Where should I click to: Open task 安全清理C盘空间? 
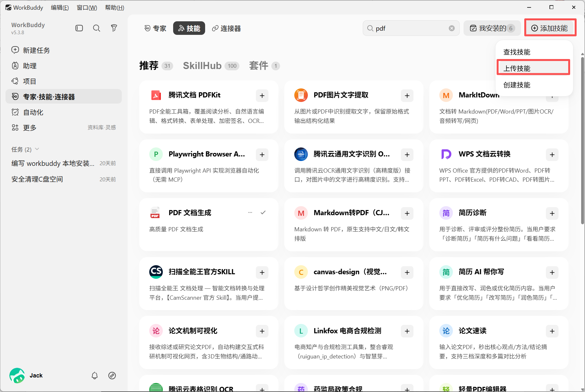(64, 179)
